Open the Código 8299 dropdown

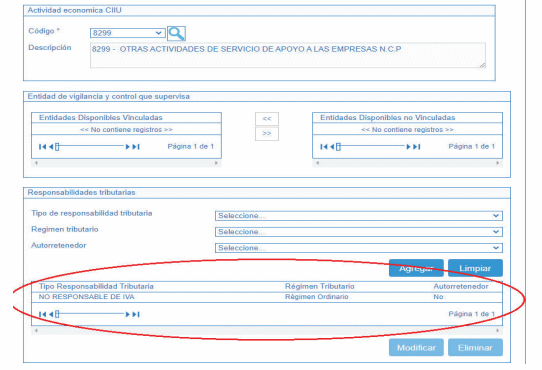click(128, 33)
